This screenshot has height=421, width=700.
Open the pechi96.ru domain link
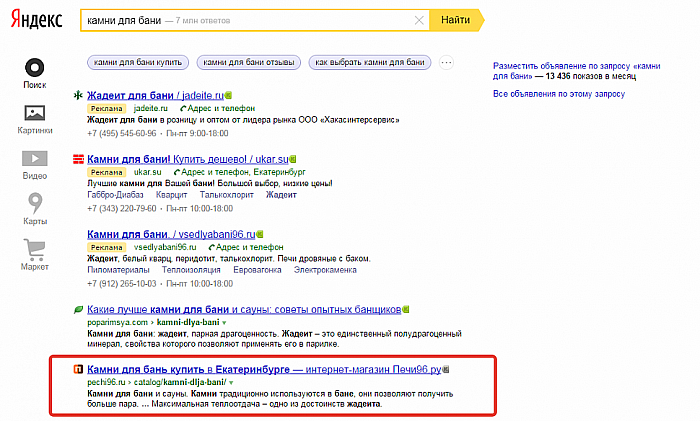click(x=106, y=382)
